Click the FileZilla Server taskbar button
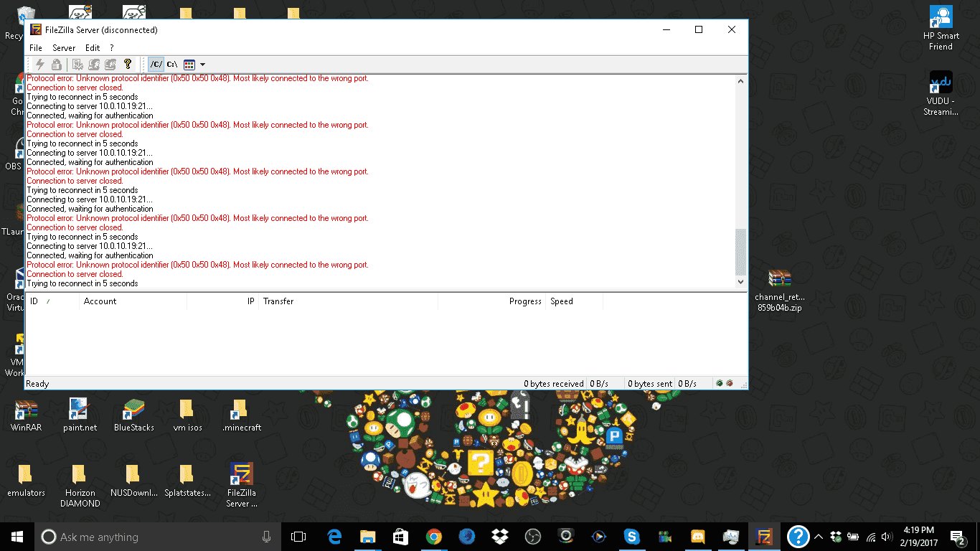Viewport: 980px width, 551px height. click(765, 537)
